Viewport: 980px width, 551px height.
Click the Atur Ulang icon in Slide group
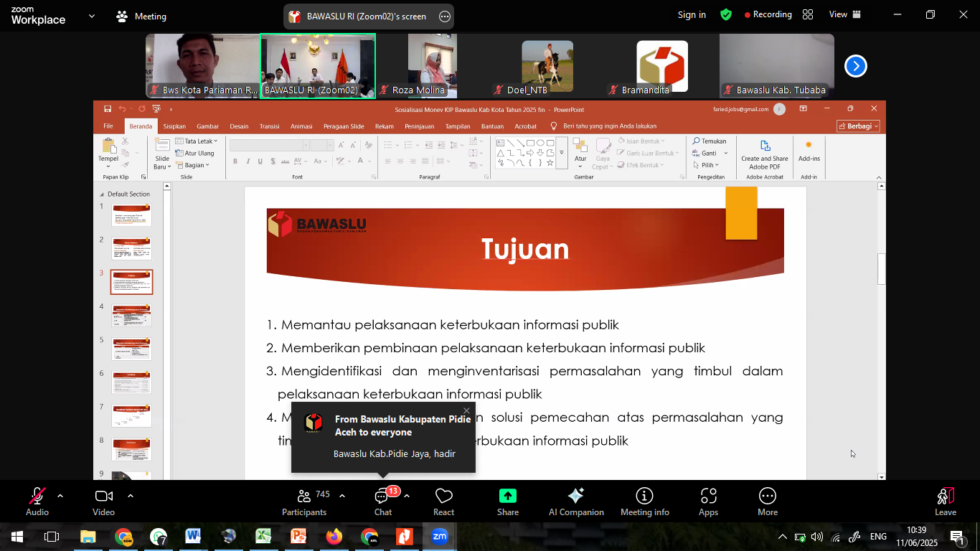[179, 153]
